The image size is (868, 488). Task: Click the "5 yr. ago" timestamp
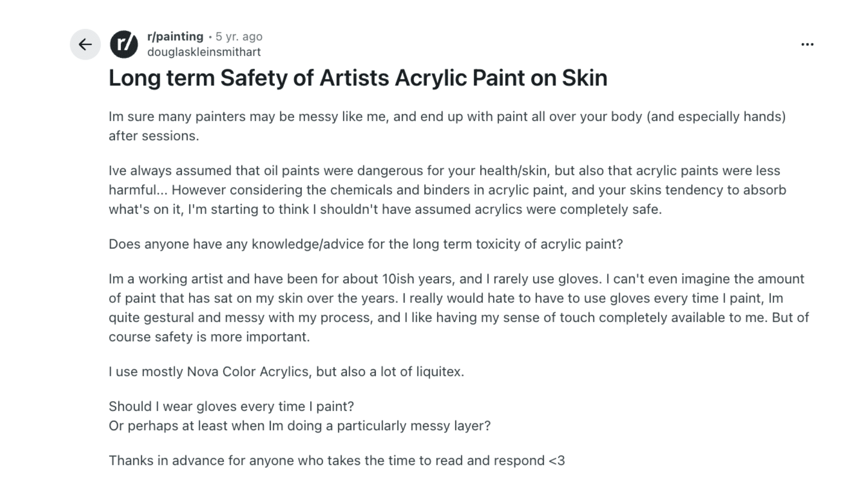[x=239, y=37]
